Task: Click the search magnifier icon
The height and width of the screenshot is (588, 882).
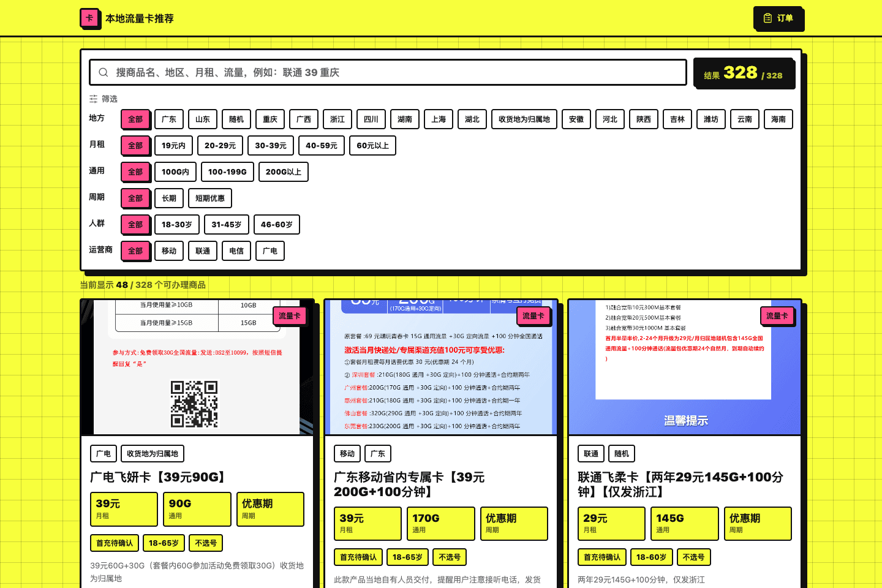Action: pos(104,72)
